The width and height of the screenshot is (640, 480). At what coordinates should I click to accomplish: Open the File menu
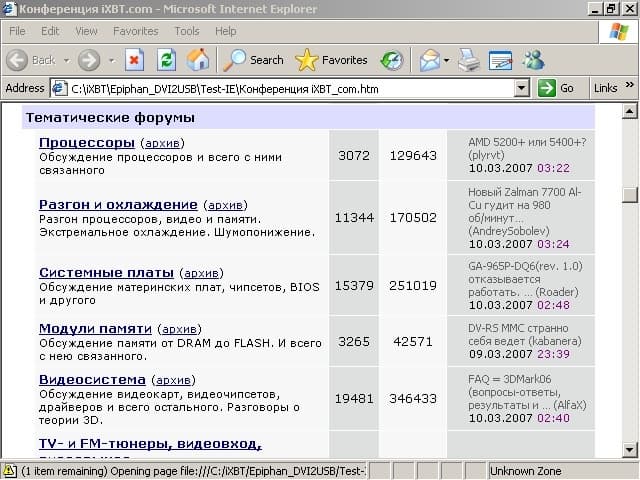pos(17,31)
